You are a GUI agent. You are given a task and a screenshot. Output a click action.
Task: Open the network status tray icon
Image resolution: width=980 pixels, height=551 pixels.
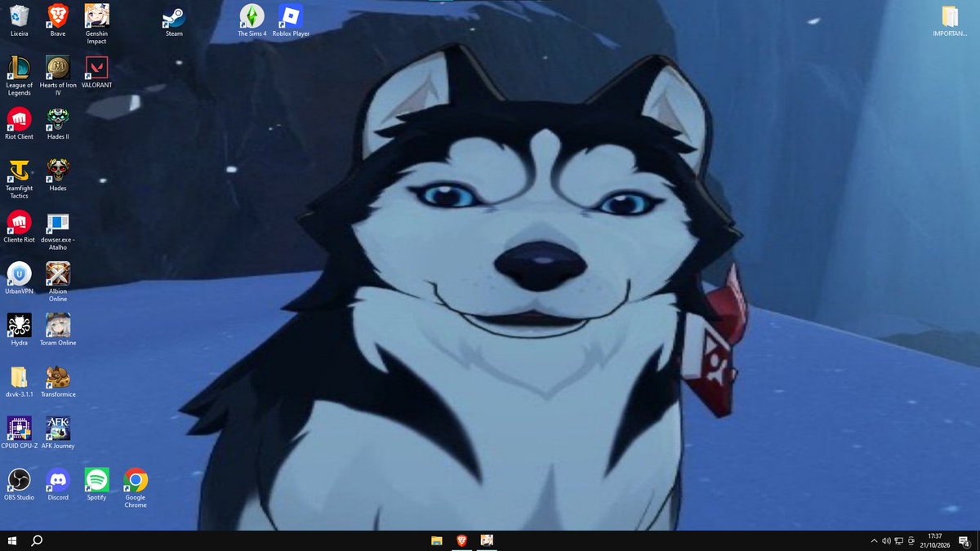898,540
